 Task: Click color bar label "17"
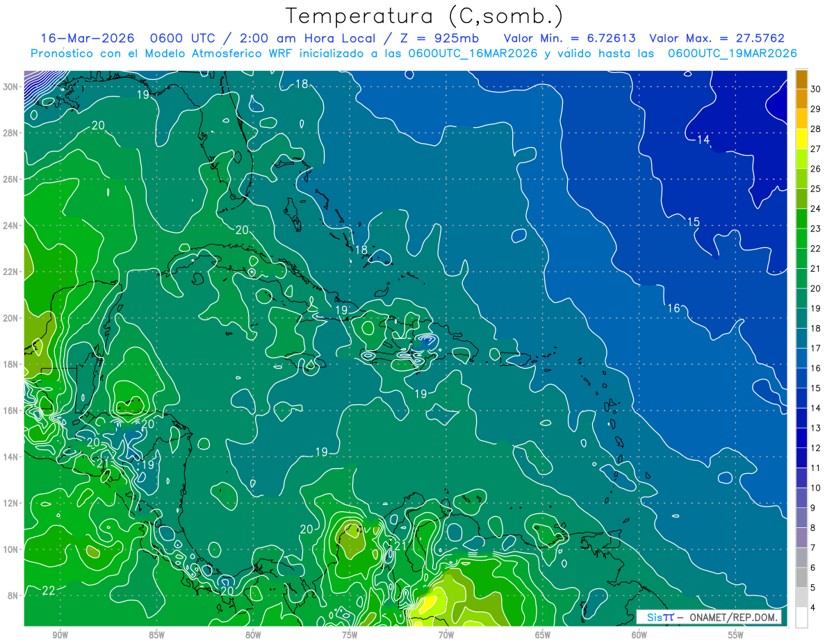[816, 349]
